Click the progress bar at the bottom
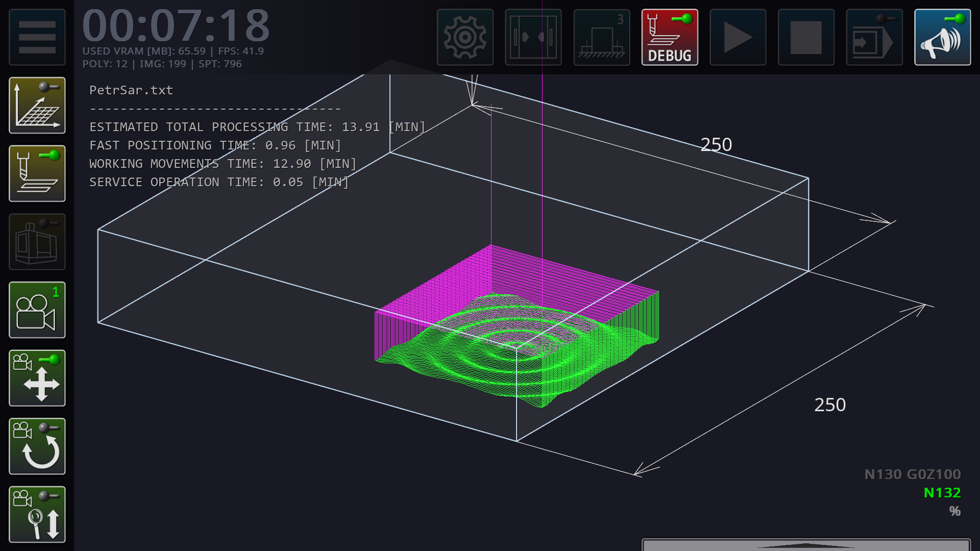The image size is (980, 551). (812, 546)
